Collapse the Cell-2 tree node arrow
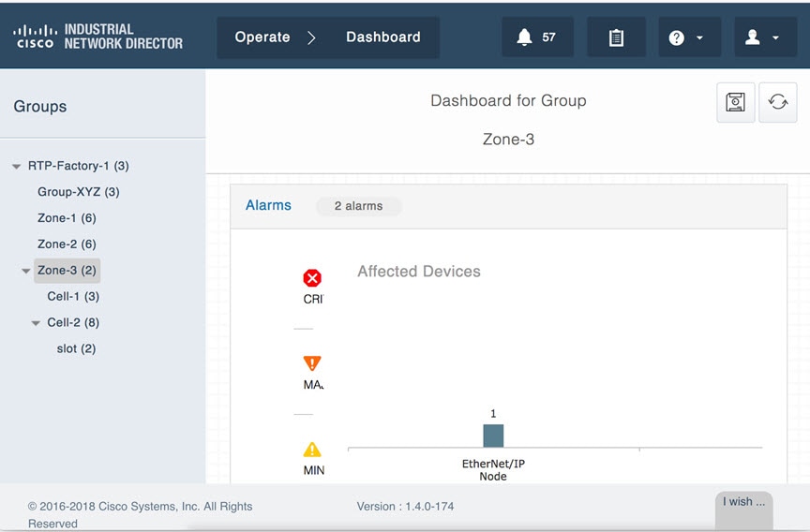The width and height of the screenshot is (810, 532). click(36, 323)
